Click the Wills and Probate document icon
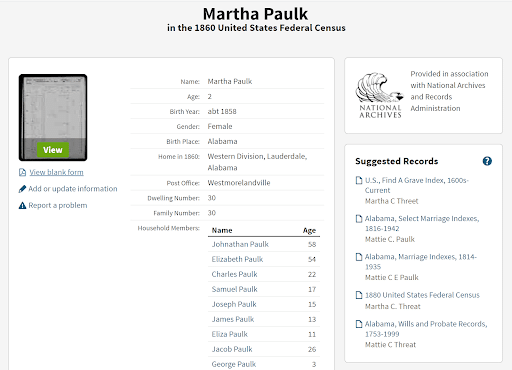The image size is (512, 370). 359,324
